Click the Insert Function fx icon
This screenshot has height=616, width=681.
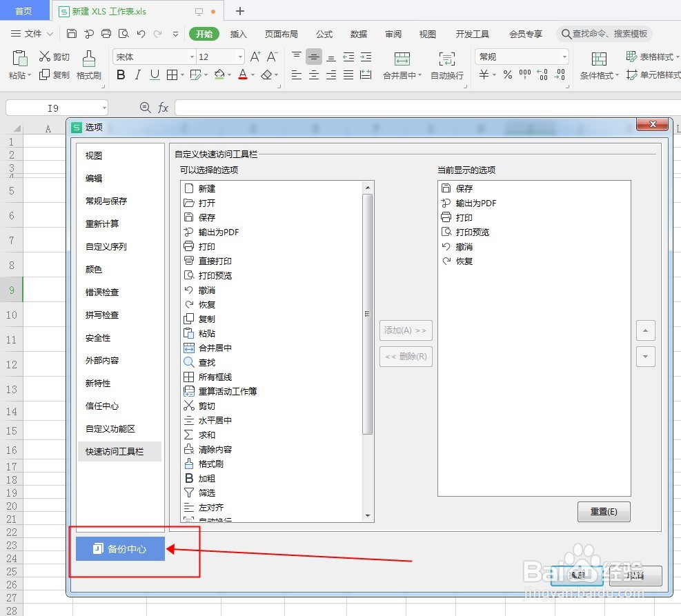[163, 108]
